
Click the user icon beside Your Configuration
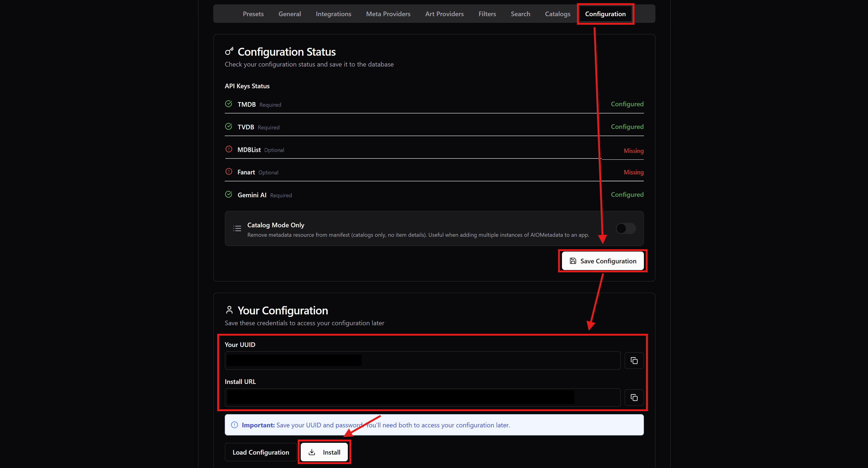[229, 310]
